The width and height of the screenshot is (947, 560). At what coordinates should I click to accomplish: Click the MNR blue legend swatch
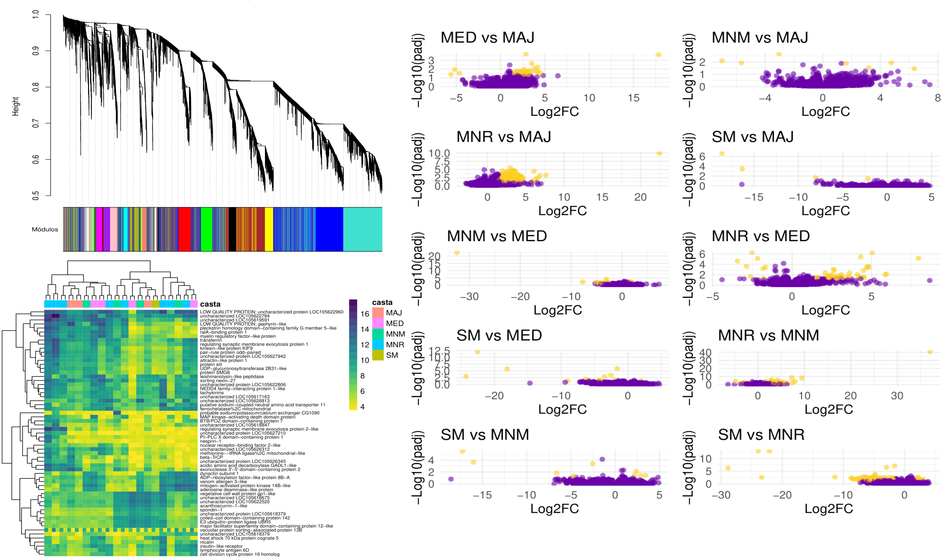[x=378, y=345]
